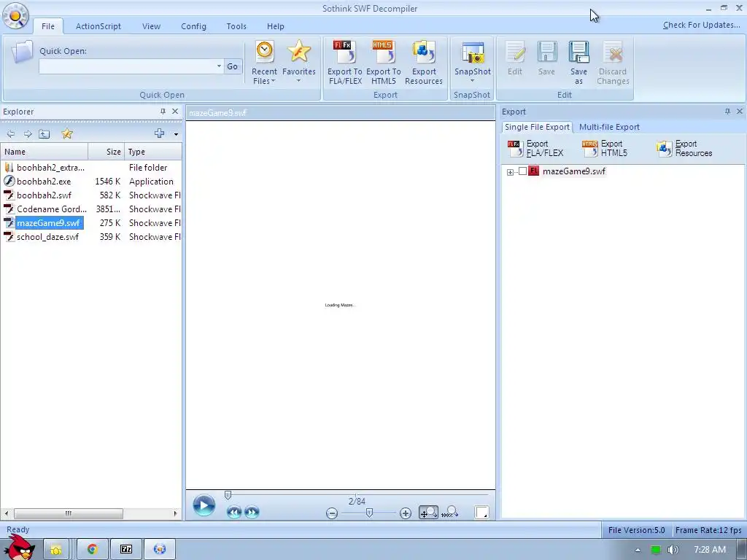Open the Quick Open dropdown arrow
Image resolution: width=747 pixels, height=560 pixels.
219,66
